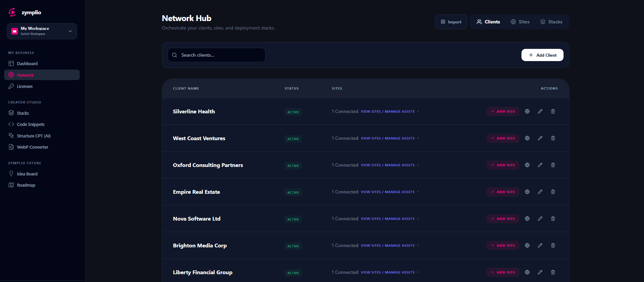The image size is (644, 282).
Task: Click the zymplio logo icon
Action: point(12,13)
